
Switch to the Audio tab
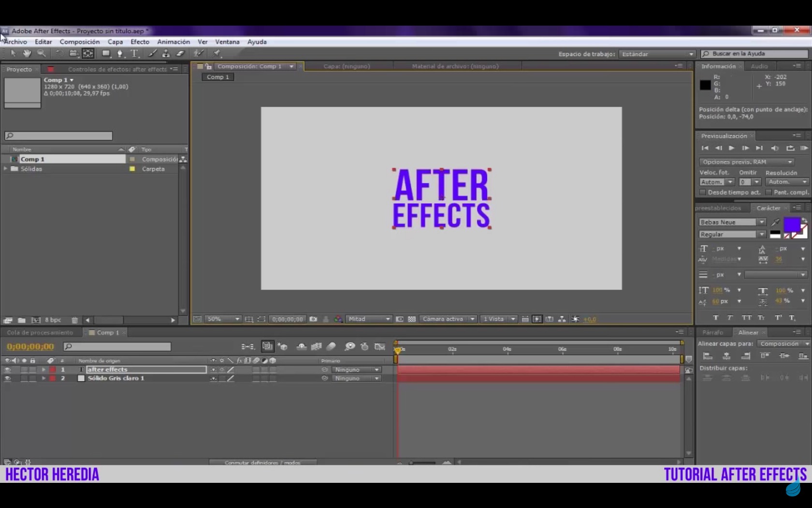coord(759,66)
